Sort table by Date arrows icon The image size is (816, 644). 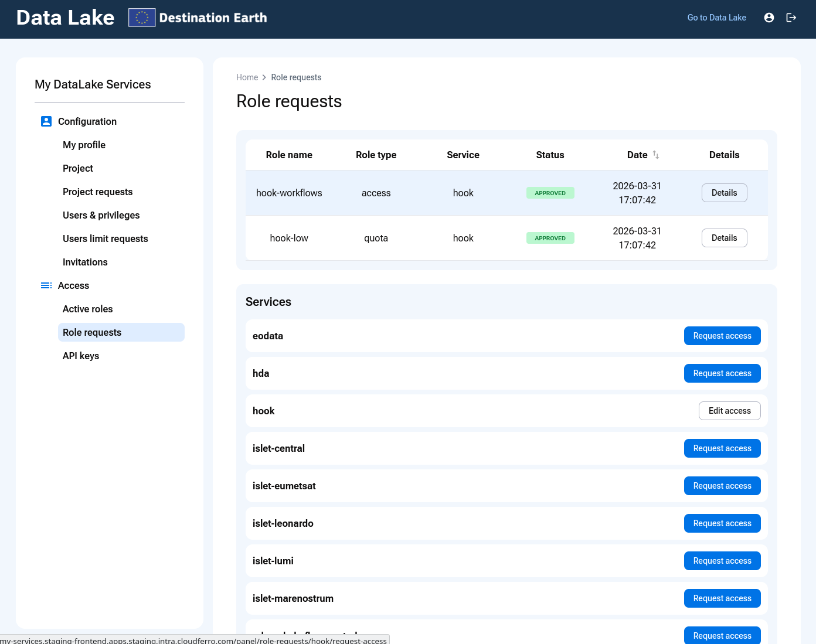point(656,155)
